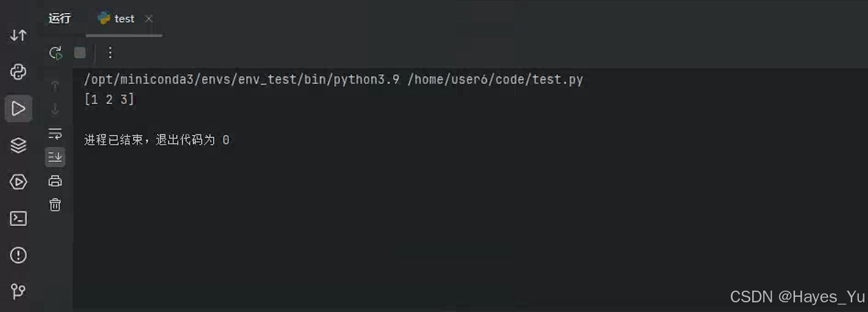Open the Services tool window
The image size is (868, 312).
[x=19, y=182]
